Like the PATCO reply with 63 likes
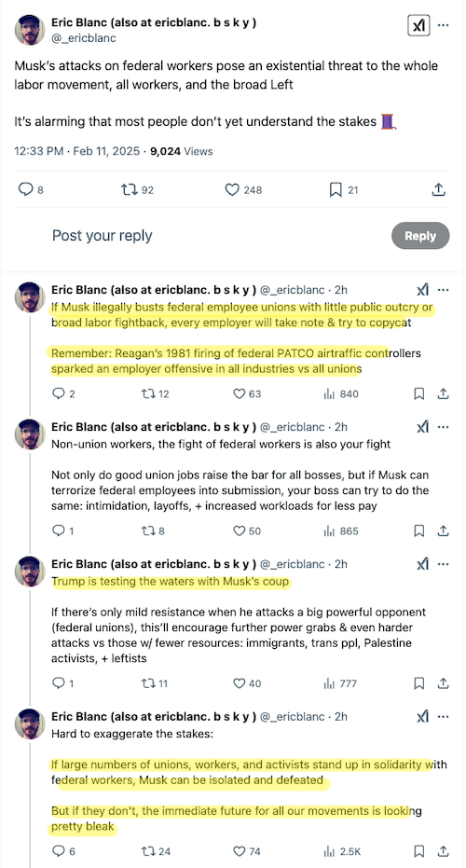This screenshot has height=868, width=466. tap(247, 394)
